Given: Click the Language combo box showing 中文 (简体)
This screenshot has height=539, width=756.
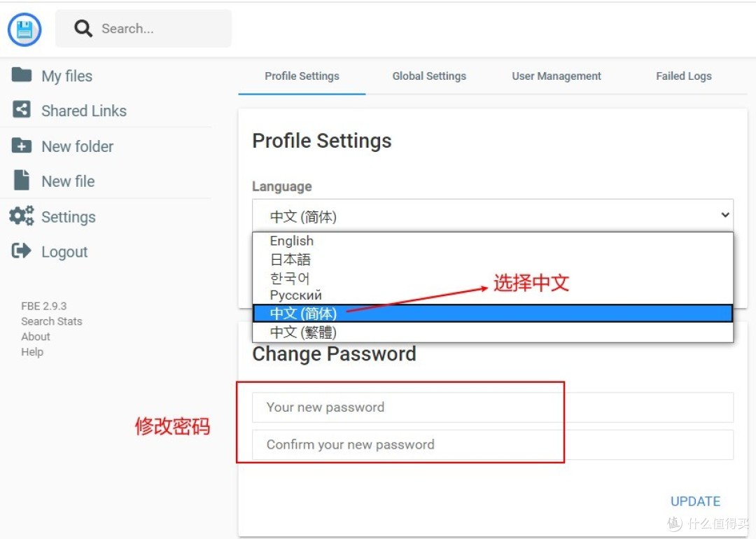Looking at the screenshot, I should coord(493,216).
